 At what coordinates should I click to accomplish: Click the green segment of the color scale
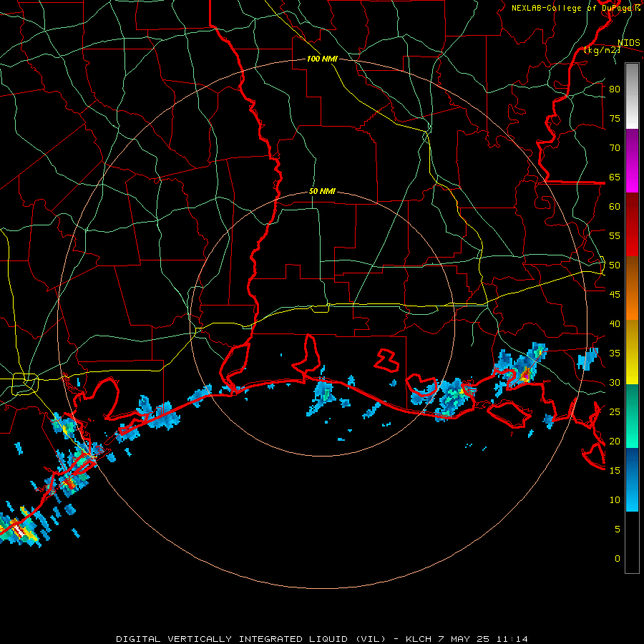pos(632,416)
